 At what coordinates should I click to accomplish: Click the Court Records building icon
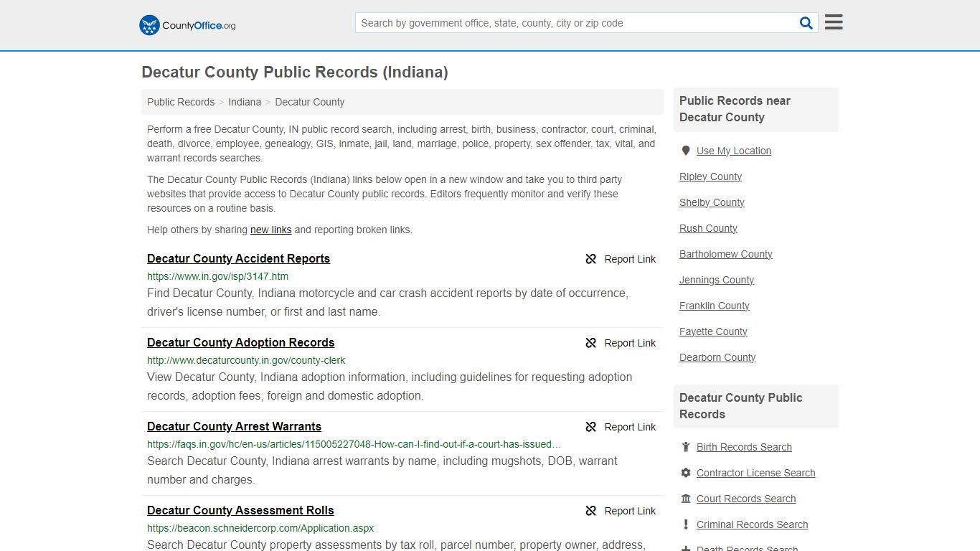pyautogui.click(x=686, y=499)
